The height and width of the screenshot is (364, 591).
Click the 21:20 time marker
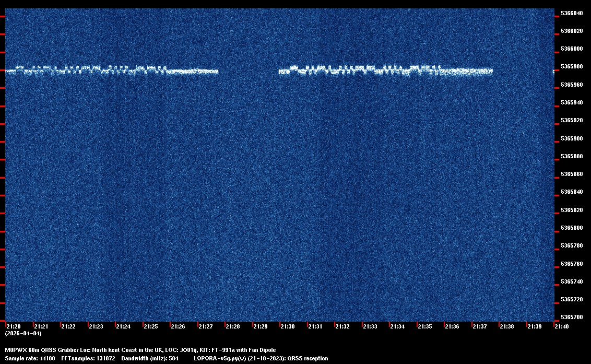pyautogui.click(x=14, y=326)
